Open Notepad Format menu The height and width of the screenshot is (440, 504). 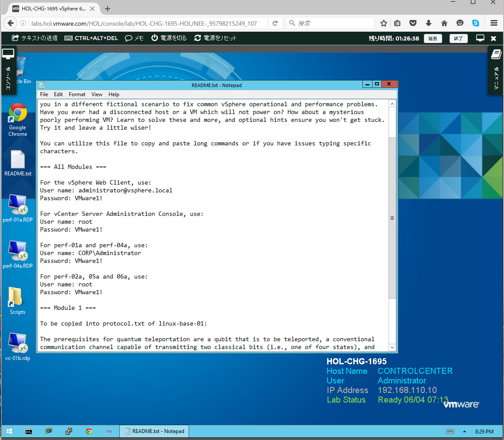[x=77, y=94]
